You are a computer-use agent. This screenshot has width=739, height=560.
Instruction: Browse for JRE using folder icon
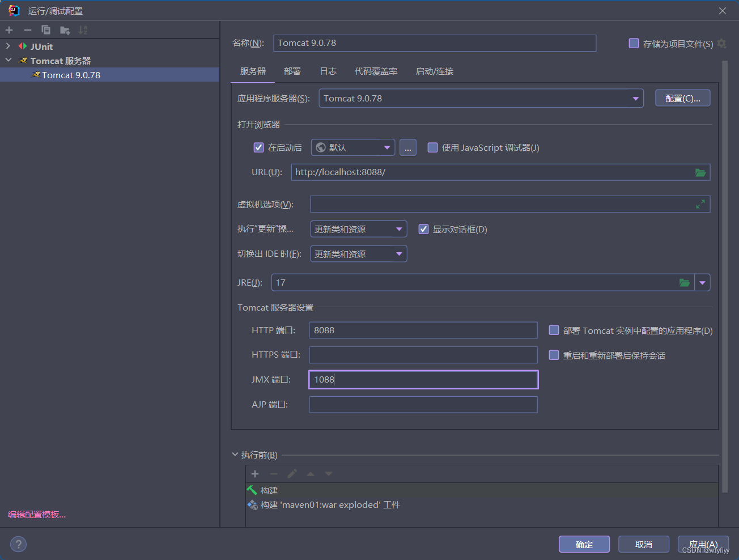pos(685,282)
